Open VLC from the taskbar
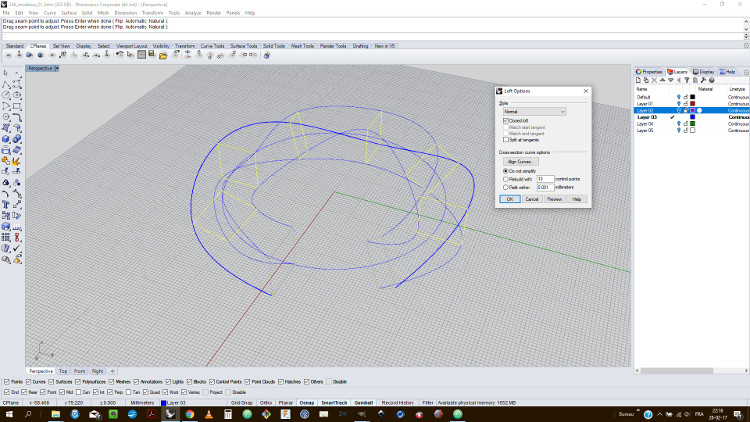Screen dimensions: 750x422 209,414
